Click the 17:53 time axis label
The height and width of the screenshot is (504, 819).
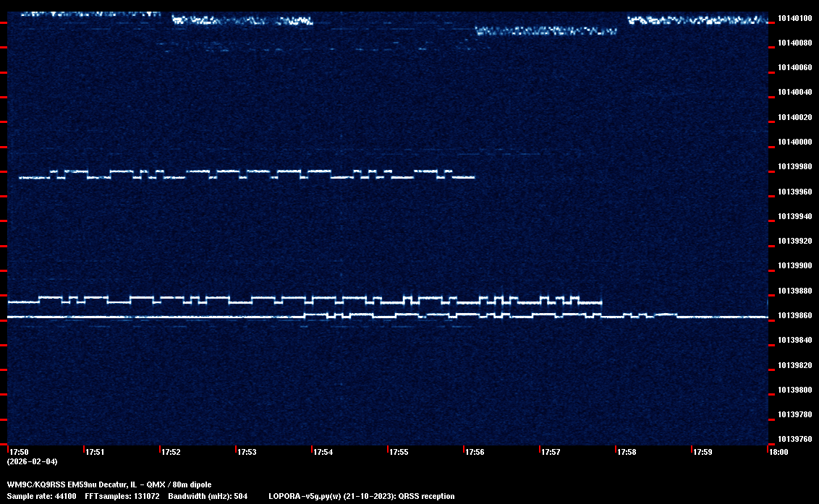247,452
